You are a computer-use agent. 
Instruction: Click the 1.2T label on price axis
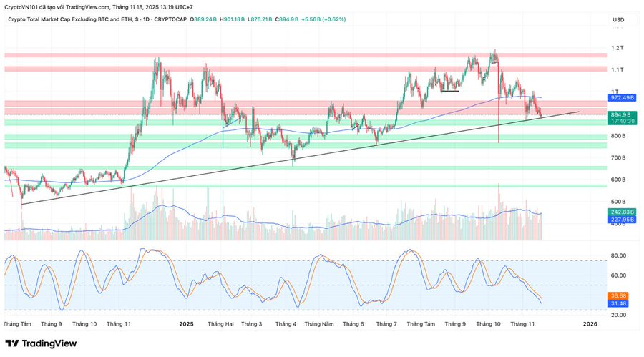coord(618,48)
